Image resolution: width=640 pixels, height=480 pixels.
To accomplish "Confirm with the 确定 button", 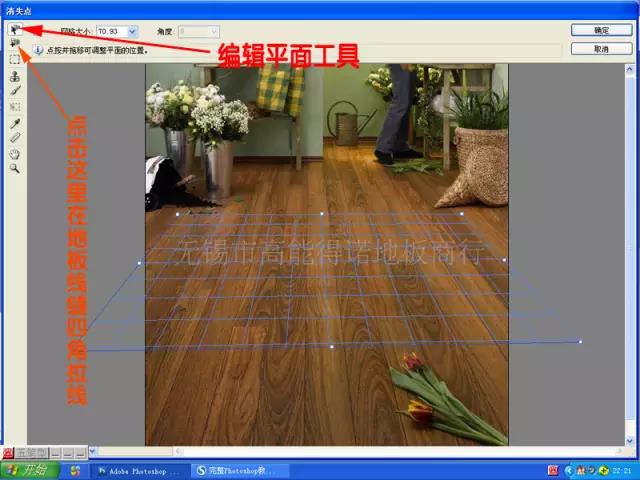I will point(601,30).
